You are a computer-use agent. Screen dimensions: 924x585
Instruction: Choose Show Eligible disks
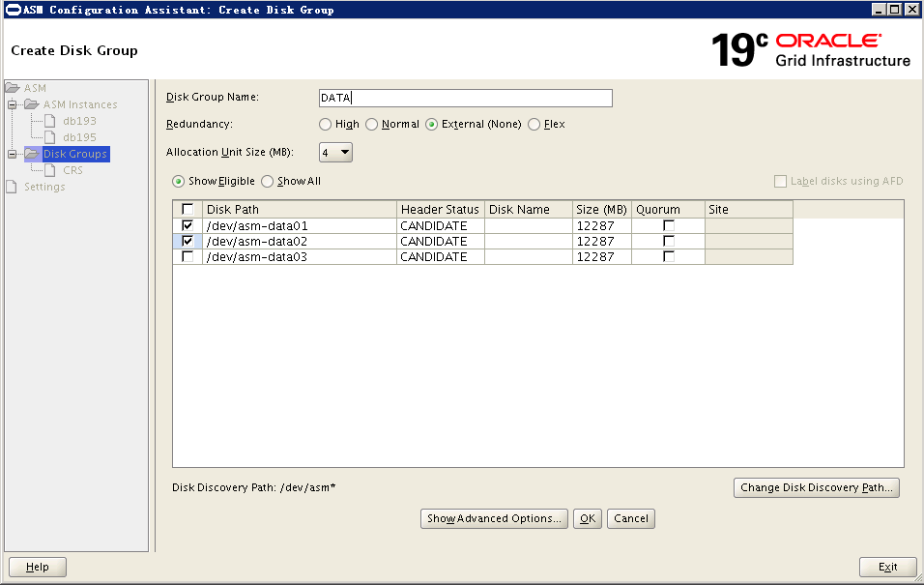[x=178, y=181]
